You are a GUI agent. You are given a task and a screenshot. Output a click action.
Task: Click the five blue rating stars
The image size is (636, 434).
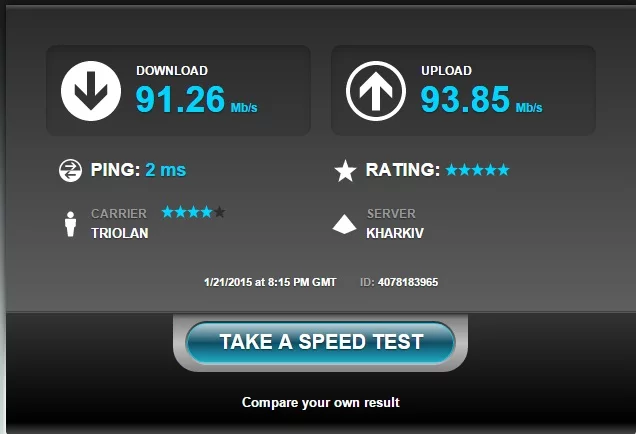pyautogui.click(x=477, y=170)
